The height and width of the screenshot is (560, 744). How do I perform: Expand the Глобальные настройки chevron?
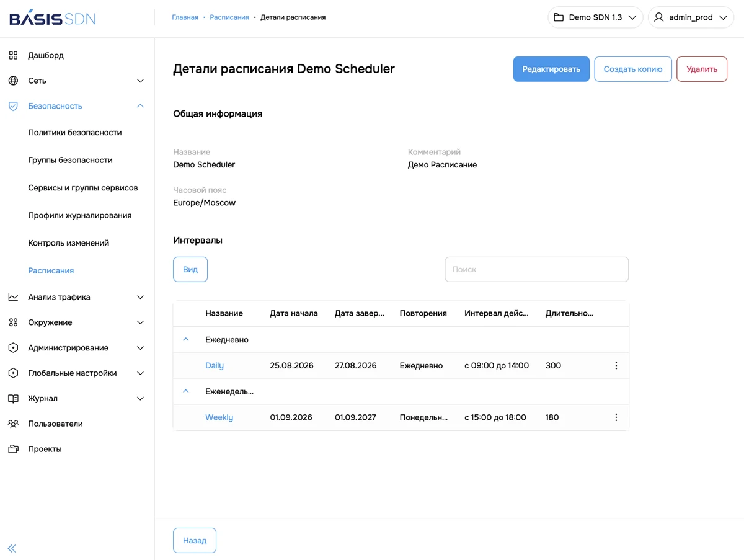point(140,373)
